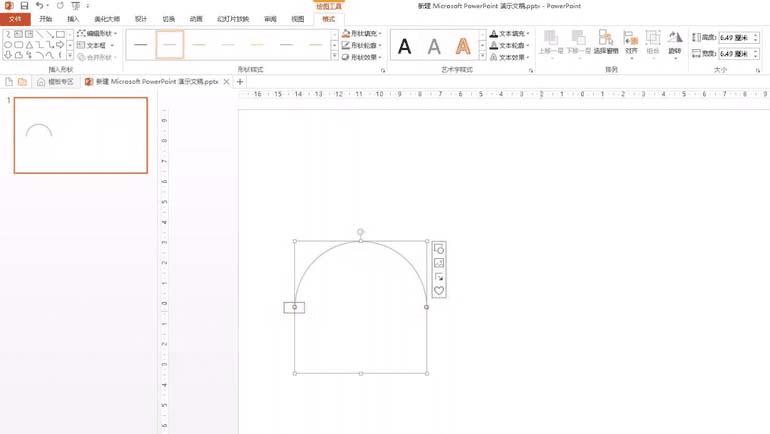Open the Shape Outline (形状轮廓) dropdown
The image size is (770, 434).
point(364,45)
